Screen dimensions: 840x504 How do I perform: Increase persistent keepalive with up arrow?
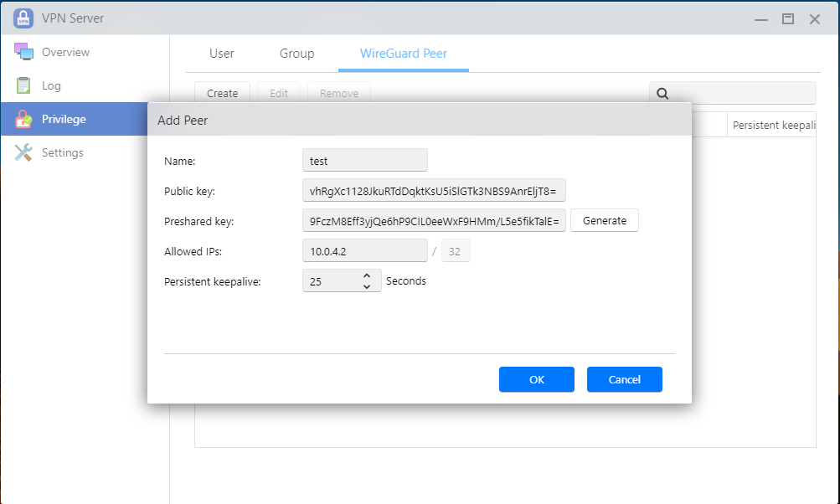(367, 275)
